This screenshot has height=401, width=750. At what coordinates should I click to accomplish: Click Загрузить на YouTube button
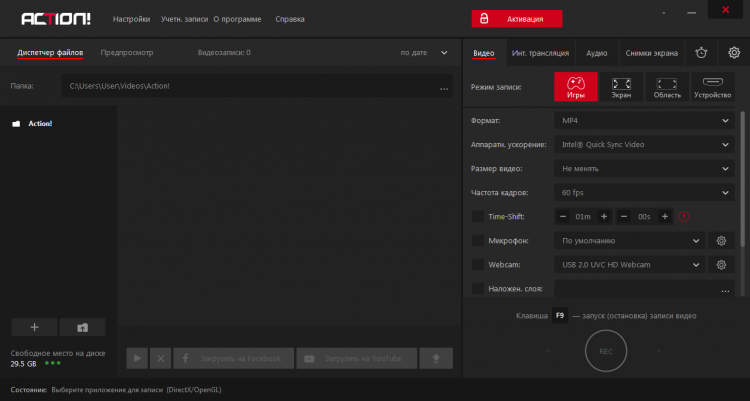[357, 358]
